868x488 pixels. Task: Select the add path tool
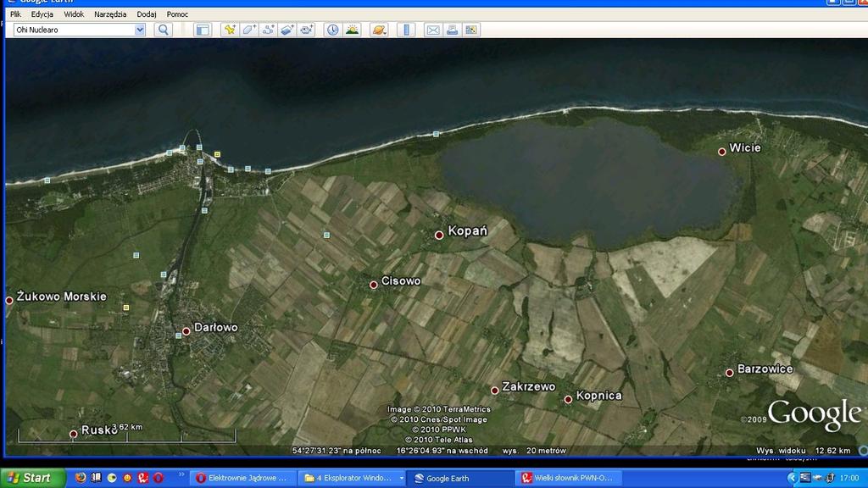(x=268, y=30)
